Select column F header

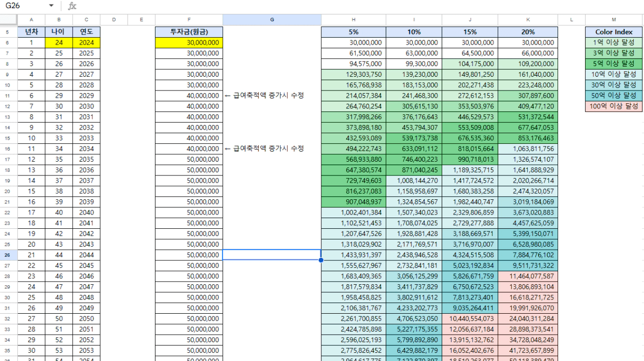pyautogui.click(x=189, y=20)
